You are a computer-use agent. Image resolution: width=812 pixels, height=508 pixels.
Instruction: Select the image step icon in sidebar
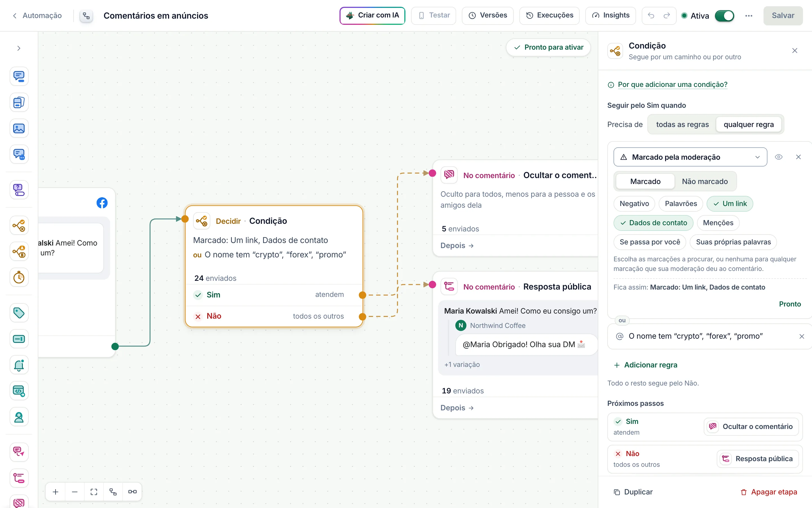click(x=19, y=128)
